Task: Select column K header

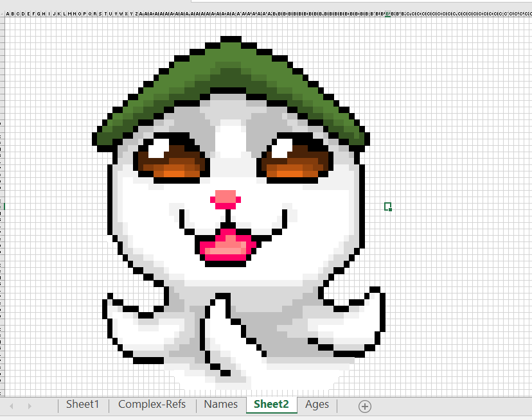Action: tap(59, 14)
